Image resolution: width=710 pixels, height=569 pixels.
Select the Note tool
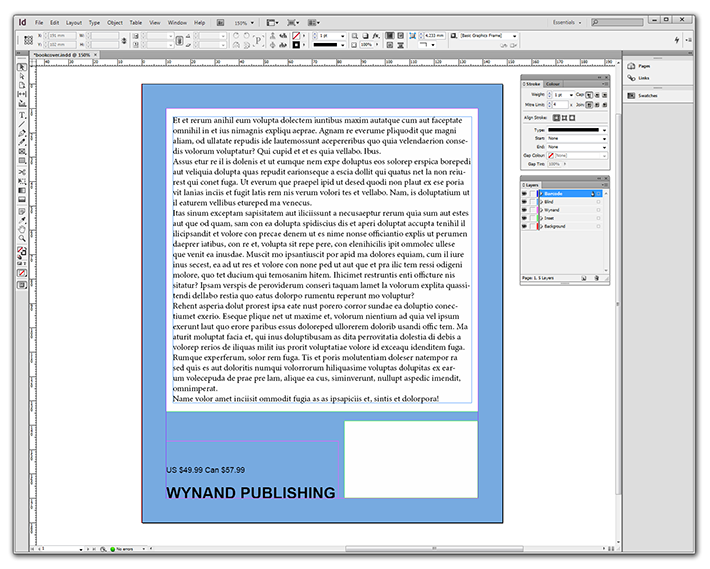22,211
